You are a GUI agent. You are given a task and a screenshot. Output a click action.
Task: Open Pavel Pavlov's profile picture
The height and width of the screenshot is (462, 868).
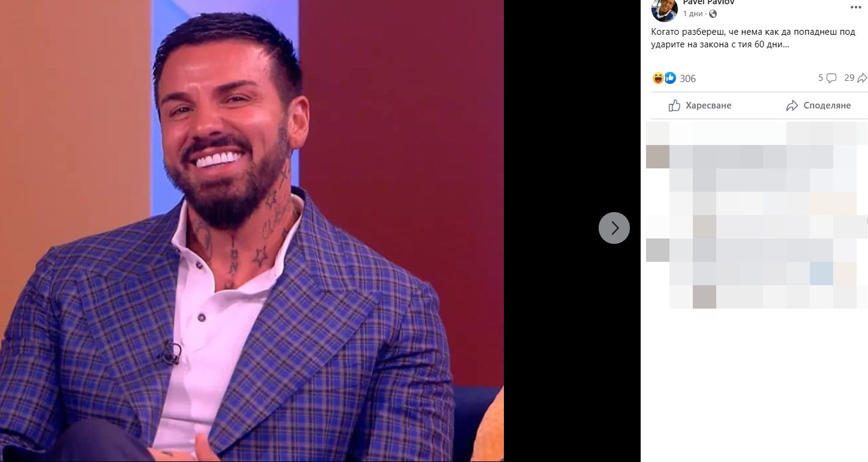[664, 9]
